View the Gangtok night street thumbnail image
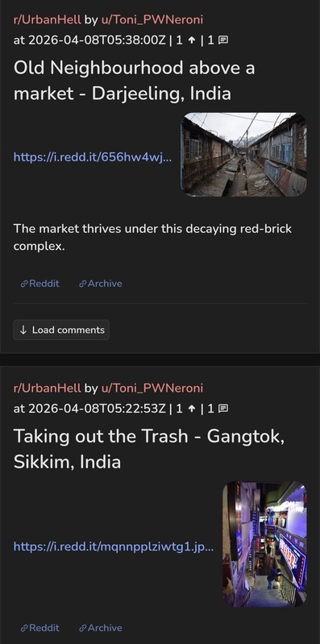The width and height of the screenshot is (320, 644). pyautogui.click(x=264, y=544)
